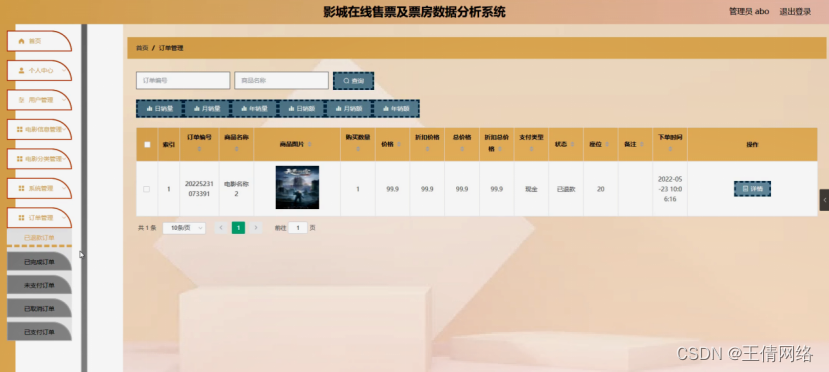
Task: Click the order time cell 2022-05-23
Action: (670, 189)
